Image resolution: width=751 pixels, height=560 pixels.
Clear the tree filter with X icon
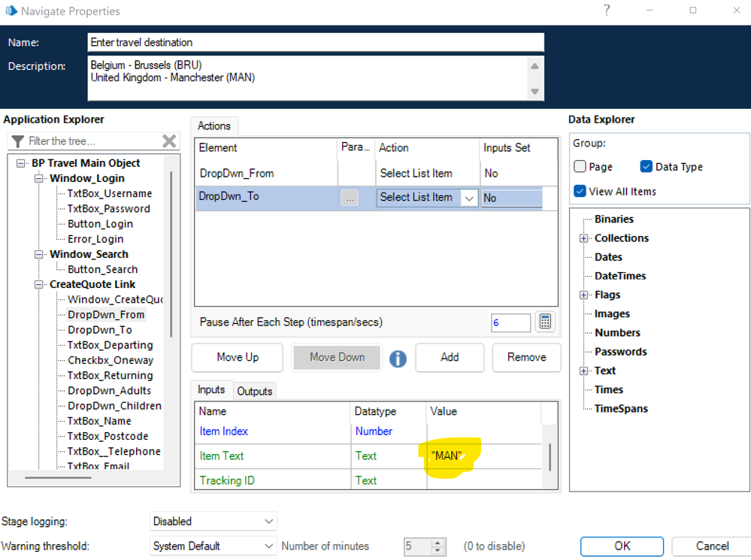click(169, 141)
